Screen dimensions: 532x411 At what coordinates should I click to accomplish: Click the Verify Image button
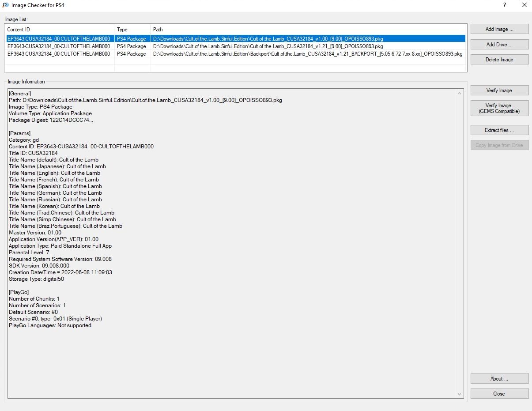(499, 90)
